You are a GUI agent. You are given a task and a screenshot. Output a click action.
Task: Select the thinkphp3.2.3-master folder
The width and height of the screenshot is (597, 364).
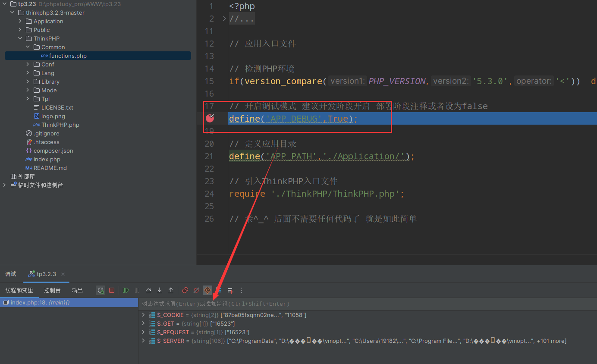coord(55,13)
